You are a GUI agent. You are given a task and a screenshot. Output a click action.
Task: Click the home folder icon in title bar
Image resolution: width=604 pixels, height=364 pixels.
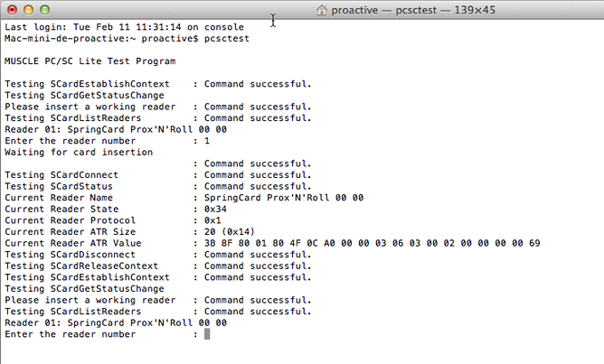322,10
